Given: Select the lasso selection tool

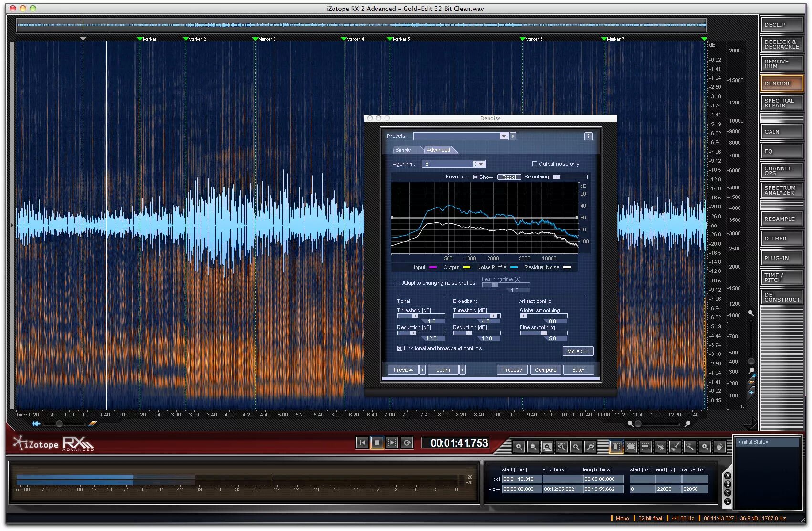Looking at the screenshot, I should pyautogui.click(x=660, y=447).
